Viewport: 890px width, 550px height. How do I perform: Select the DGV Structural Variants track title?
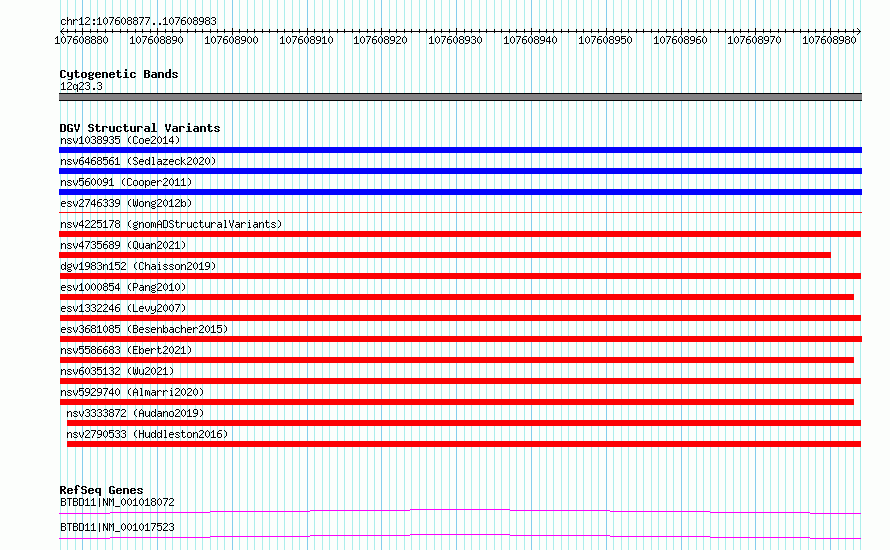[140, 128]
